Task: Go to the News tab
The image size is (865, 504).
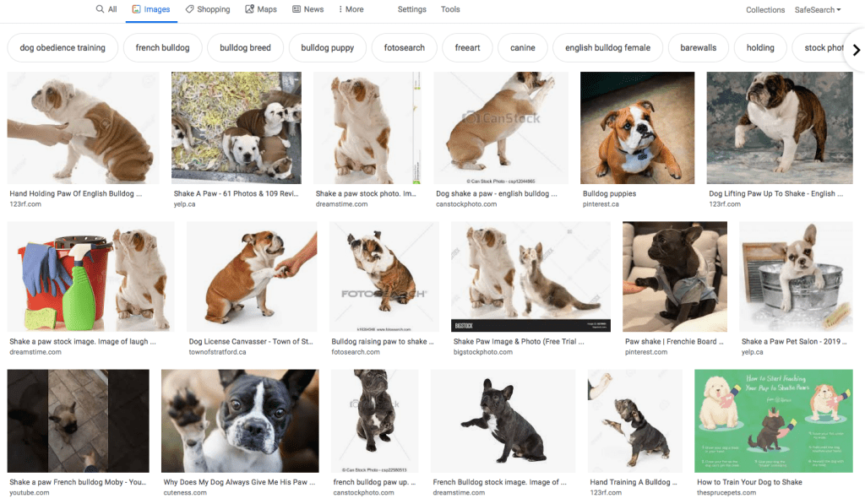Action: 307,9
